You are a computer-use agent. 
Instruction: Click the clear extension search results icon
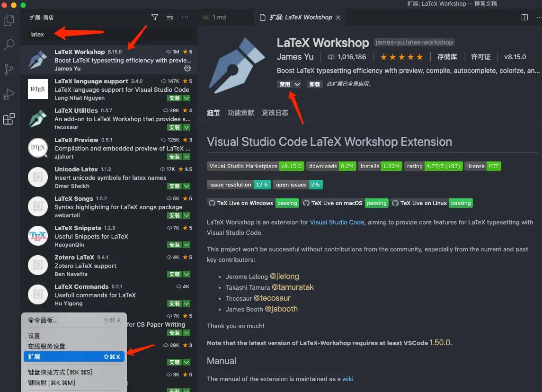(x=169, y=17)
